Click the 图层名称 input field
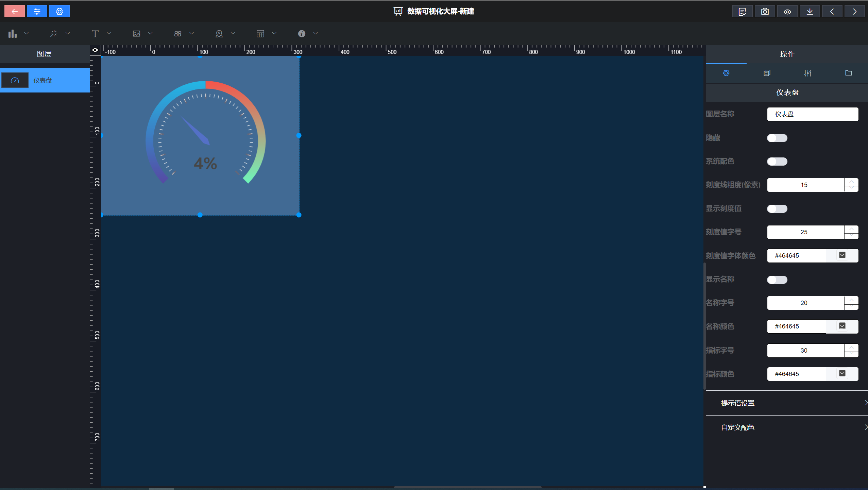The height and width of the screenshot is (490, 868). pyautogui.click(x=813, y=114)
